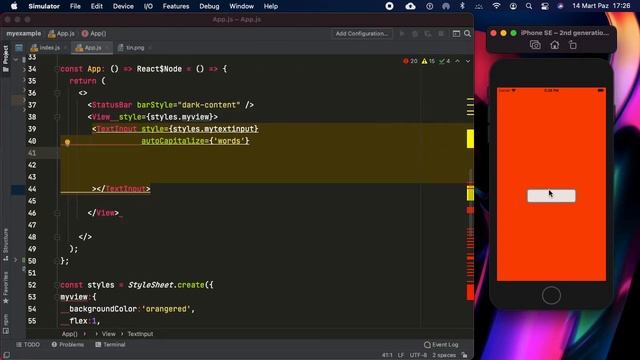
Task: Click the error count indicator showing 20
Action: (x=410, y=61)
